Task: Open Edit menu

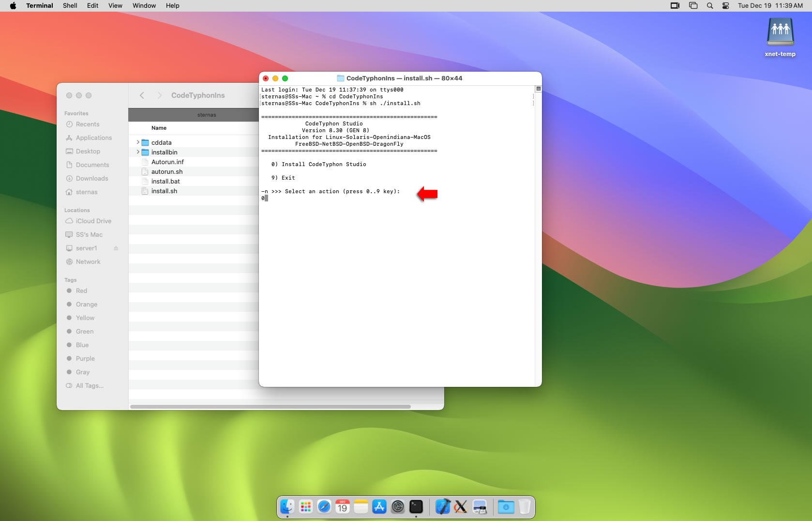Action: (x=93, y=6)
